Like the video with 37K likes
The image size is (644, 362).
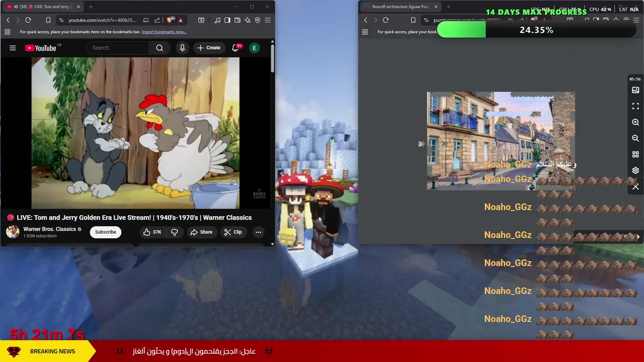point(152,232)
